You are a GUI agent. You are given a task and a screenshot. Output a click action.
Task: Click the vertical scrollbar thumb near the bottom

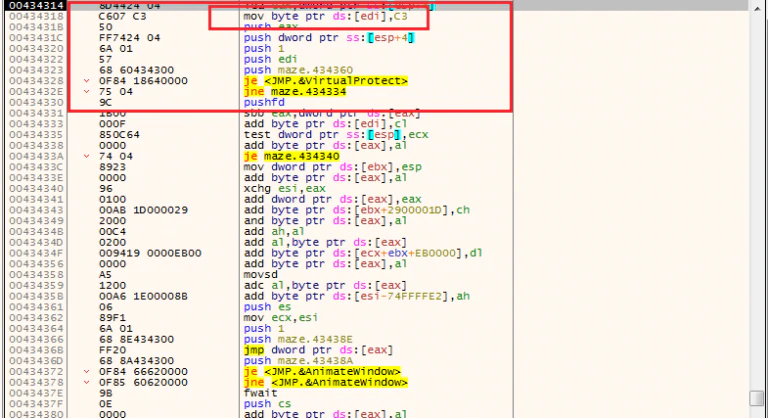click(756, 397)
